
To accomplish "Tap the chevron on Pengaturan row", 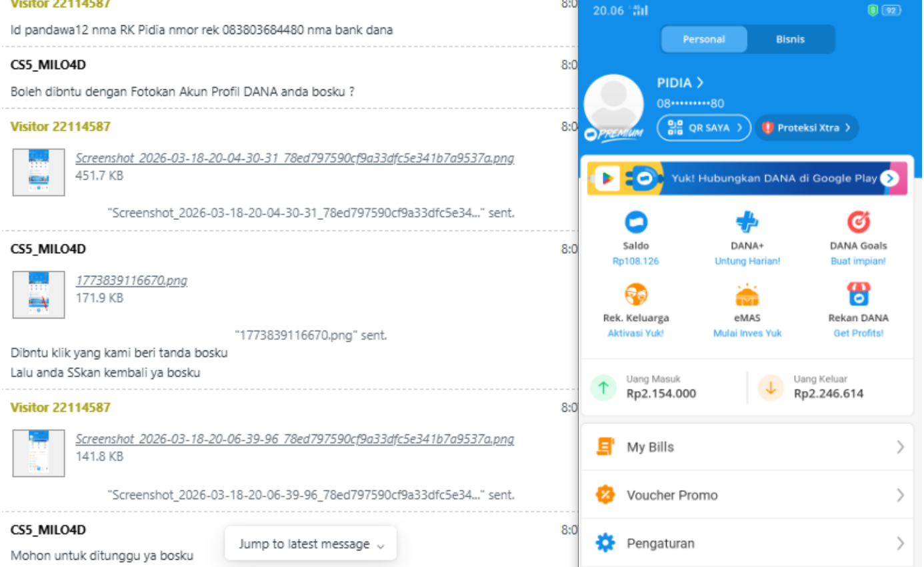I will (x=900, y=543).
